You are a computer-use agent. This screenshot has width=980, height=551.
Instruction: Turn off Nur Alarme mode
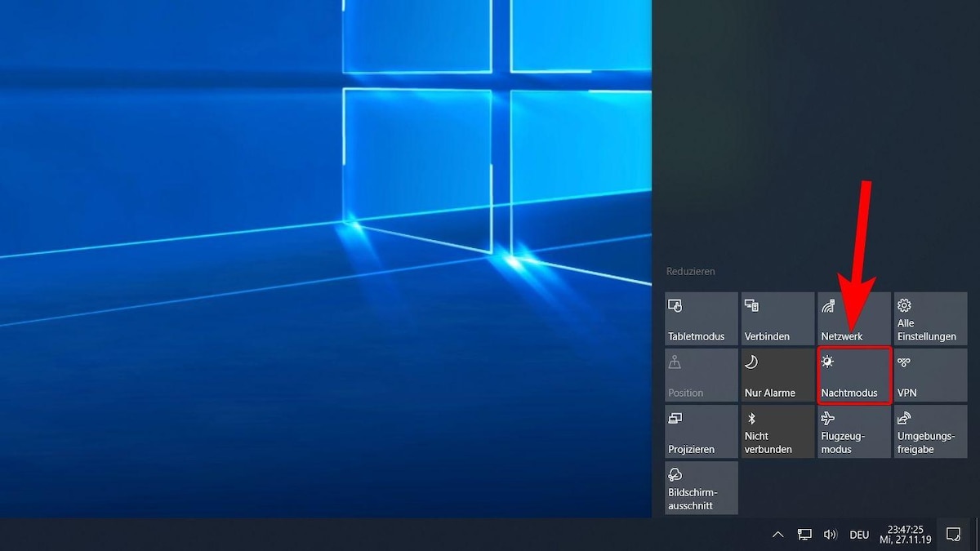(x=777, y=375)
